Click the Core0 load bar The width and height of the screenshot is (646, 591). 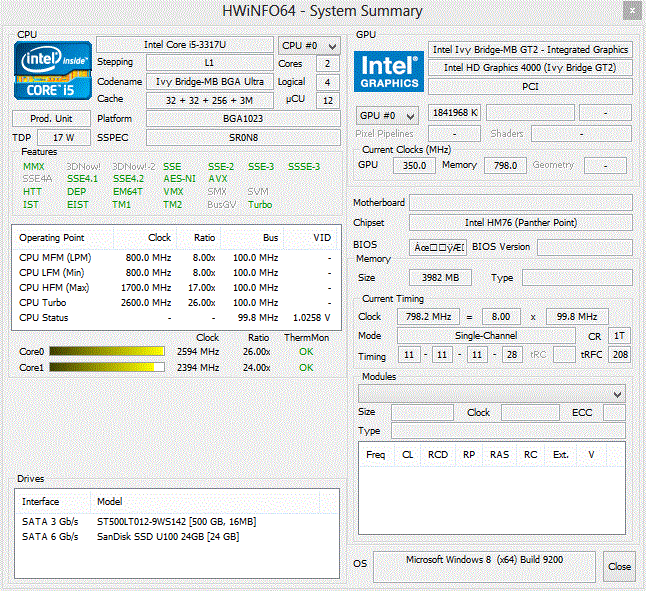tap(107, 351)
